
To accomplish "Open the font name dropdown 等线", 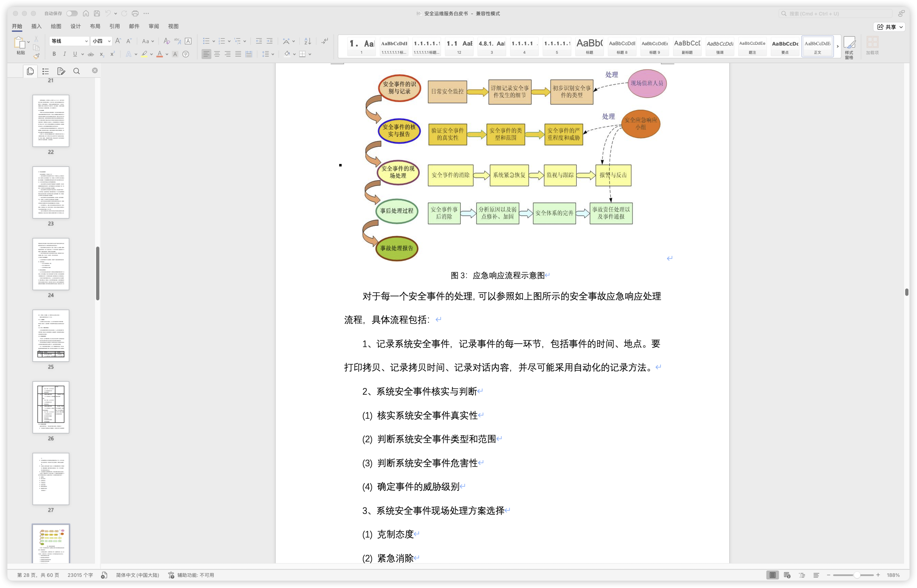I will point(86,41).
